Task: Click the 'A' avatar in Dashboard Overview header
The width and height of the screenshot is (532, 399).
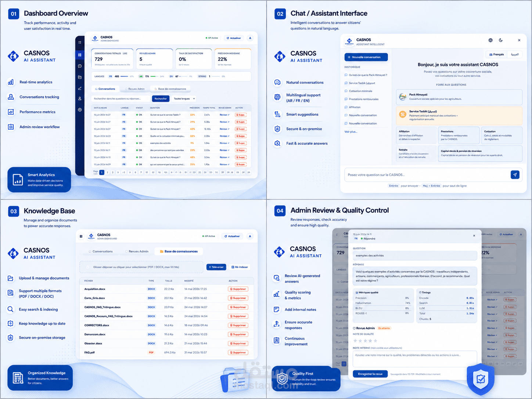Action: 250,38
